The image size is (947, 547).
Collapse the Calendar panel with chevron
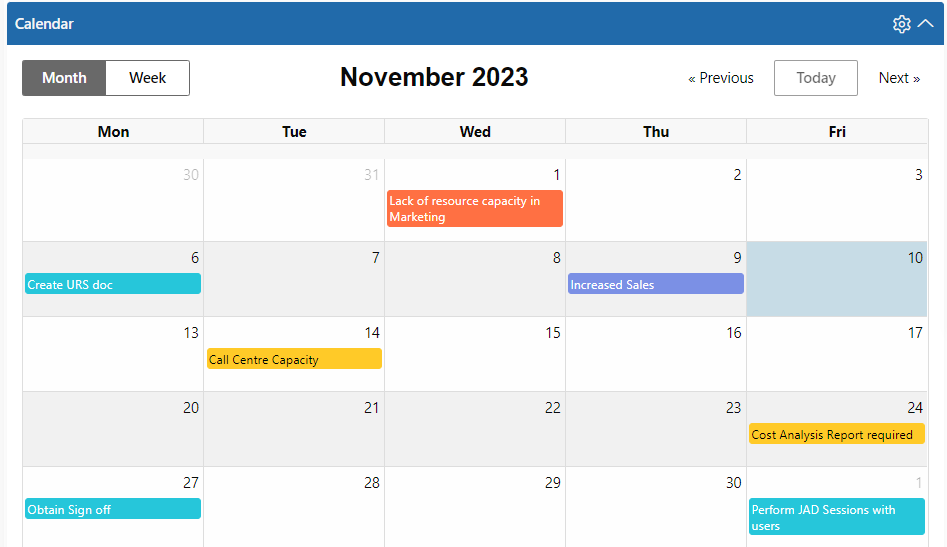coord(925,24)
